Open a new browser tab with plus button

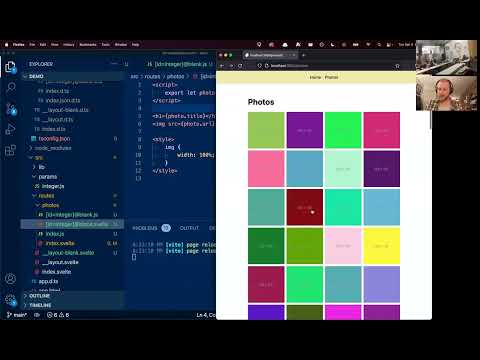[x=303, y=55]
